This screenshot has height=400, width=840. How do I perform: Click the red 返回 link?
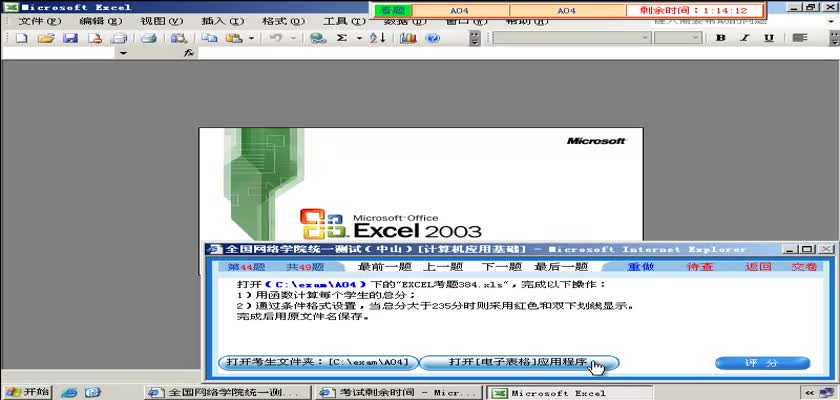(x=758, y=267)
